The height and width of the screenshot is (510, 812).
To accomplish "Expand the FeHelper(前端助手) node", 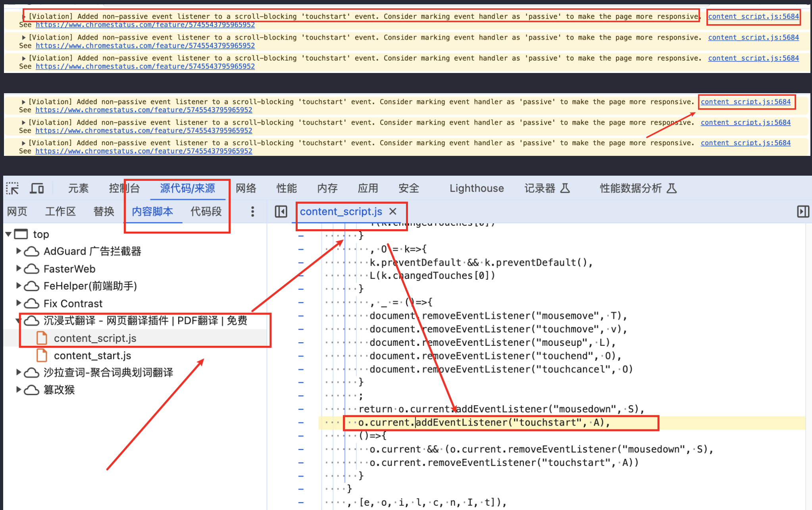I will coord(18,286).
